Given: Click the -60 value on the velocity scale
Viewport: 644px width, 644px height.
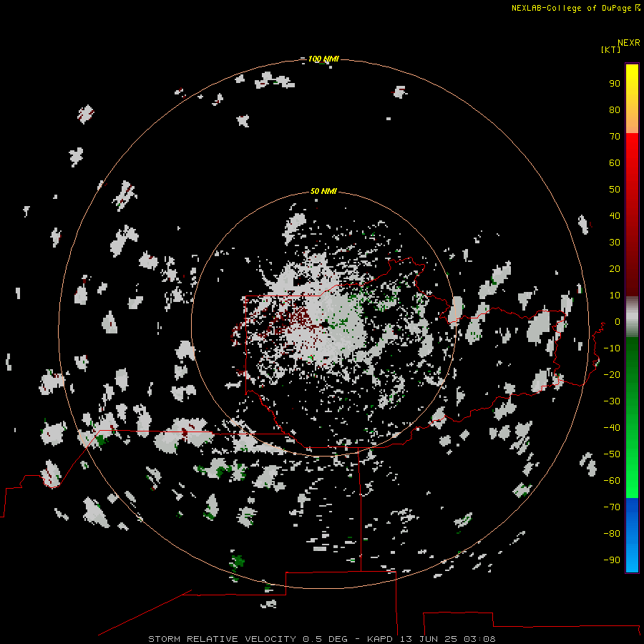Looking at the screenshot, I should [612, 481].
